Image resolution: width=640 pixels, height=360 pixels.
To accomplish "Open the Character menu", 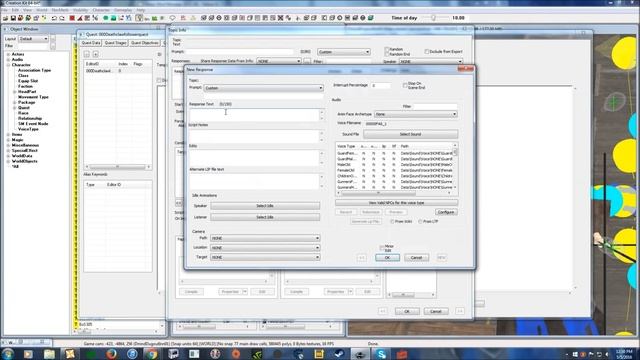I will (x=100, y=10).
